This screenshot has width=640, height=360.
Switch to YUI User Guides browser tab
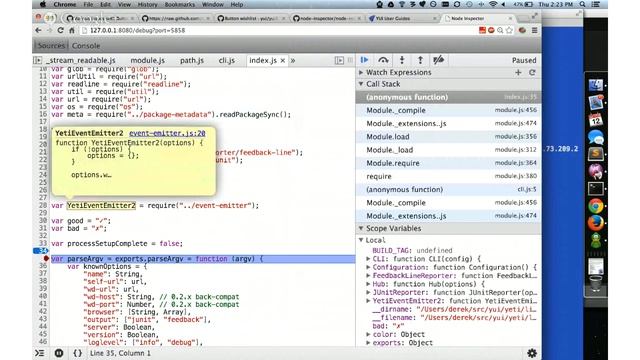[403, 18]
